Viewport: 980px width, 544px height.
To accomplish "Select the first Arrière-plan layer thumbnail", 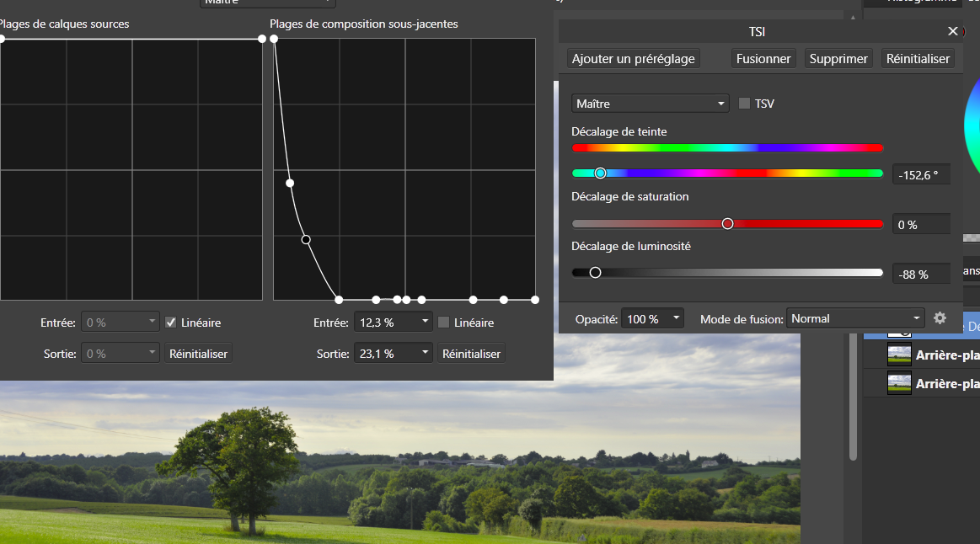I will coord(899,355).
